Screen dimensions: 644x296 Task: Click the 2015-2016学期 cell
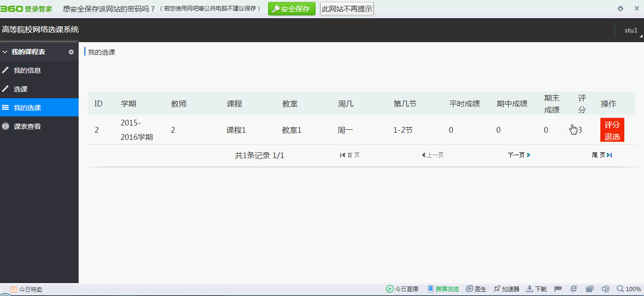[x=137, y=130]
